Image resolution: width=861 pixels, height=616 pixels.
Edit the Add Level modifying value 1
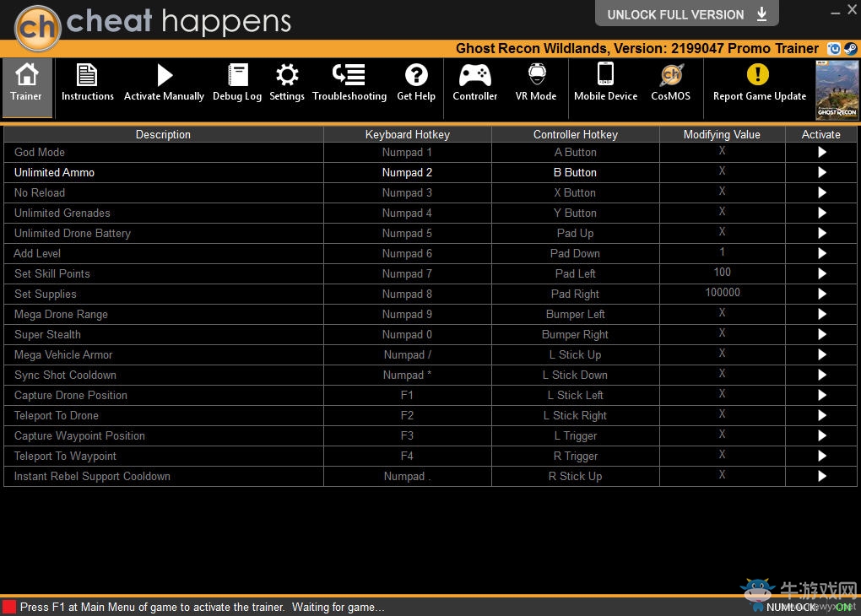[722, 252]
